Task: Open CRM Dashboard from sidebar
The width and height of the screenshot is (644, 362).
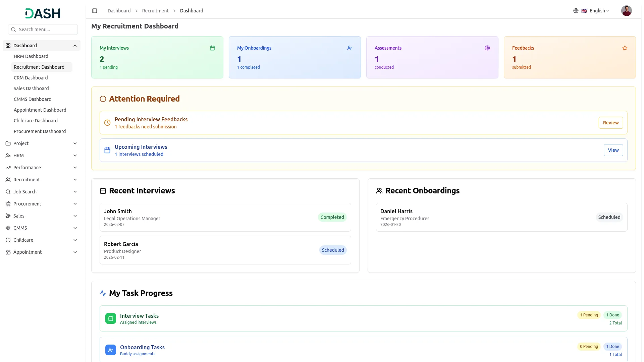Action: tap(31, 78)
